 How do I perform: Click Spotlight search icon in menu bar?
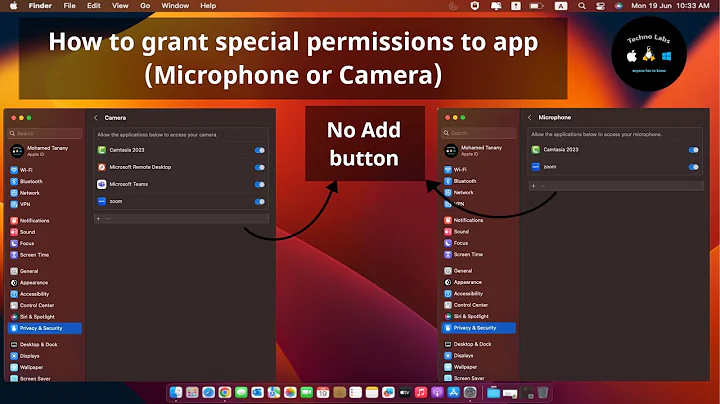pos(582,6)
